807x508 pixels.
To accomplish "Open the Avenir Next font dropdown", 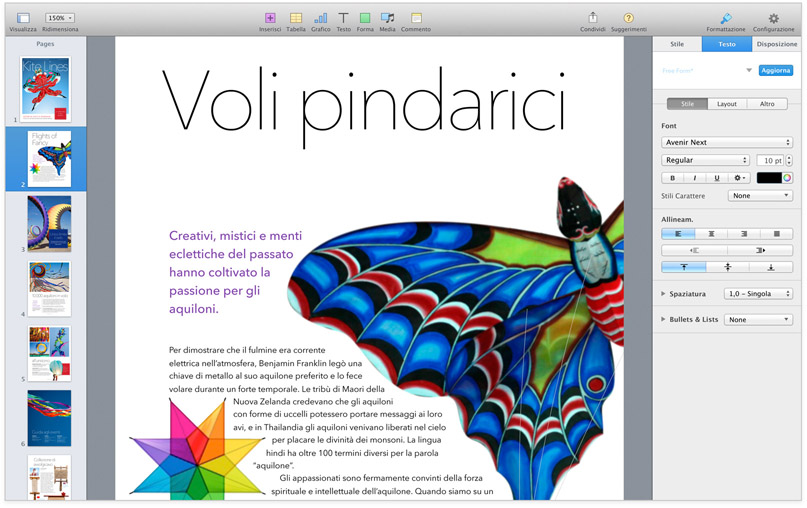I will click(x=727, y=143).
